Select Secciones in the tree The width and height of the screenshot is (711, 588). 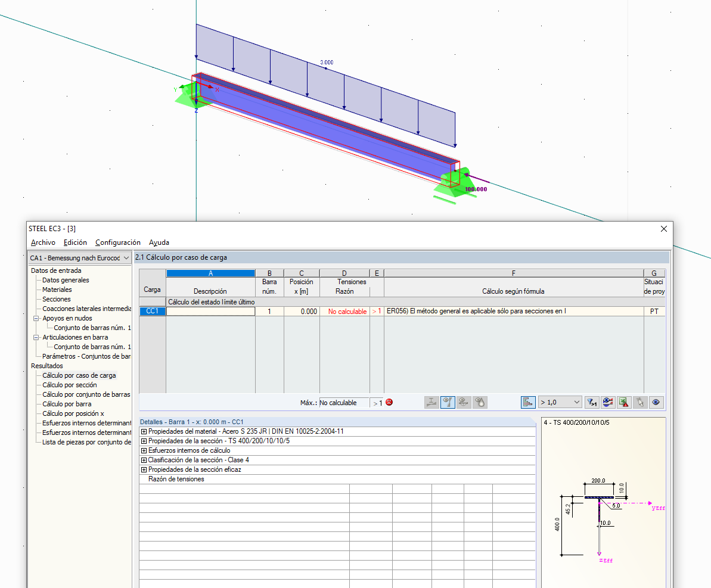[x=57, y=299]
